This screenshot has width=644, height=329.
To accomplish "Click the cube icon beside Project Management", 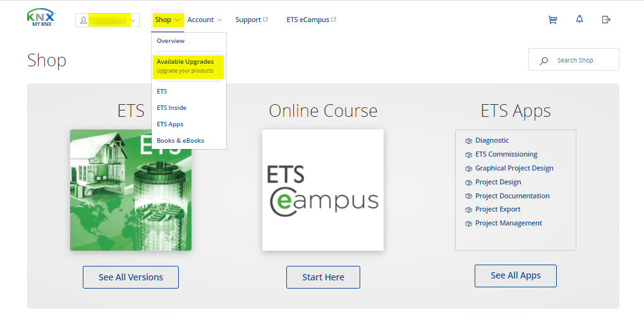I will [x=468, y=224].
